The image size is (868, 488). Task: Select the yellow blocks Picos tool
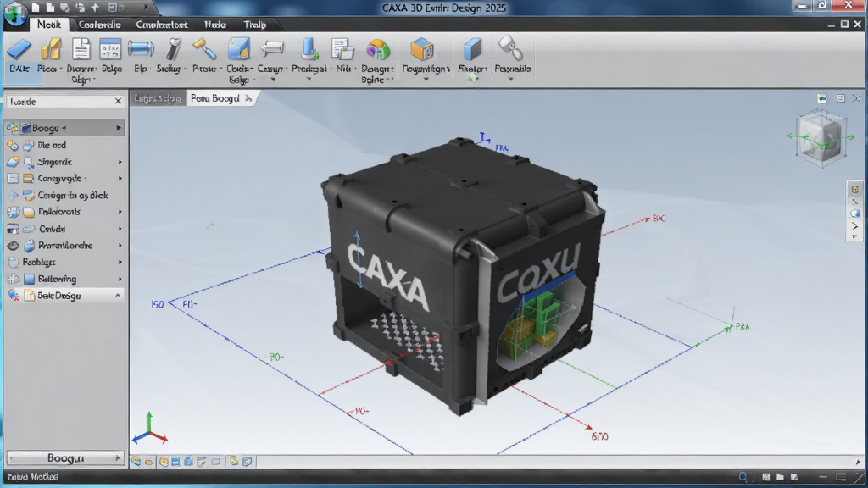tap(50, 56)
